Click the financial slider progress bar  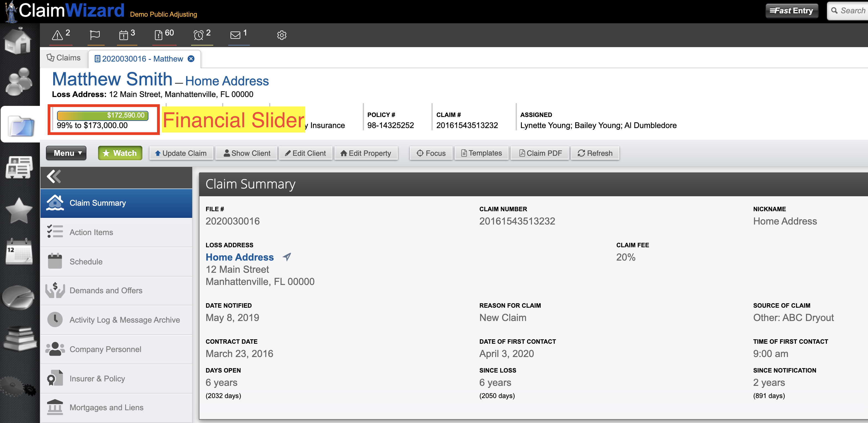pyautogui.click(x=102, y=115)
